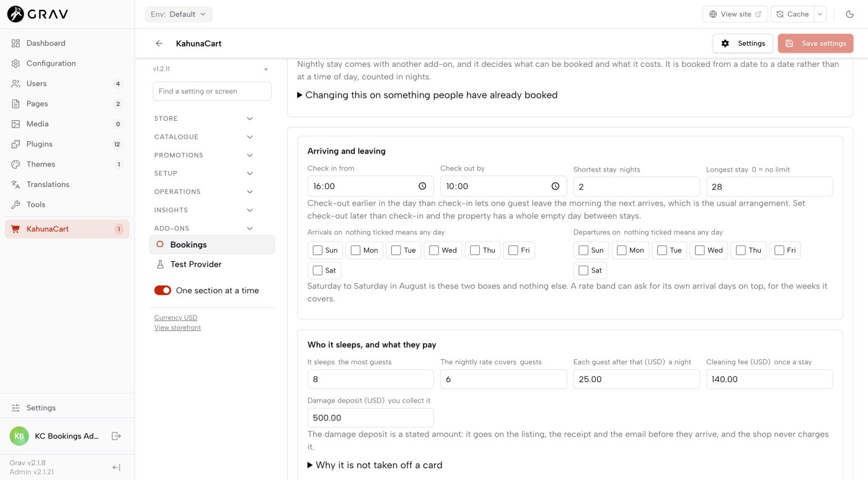868x480 pixels.
Task: Click the It sleeps the most guests field
Action: click(x=371, y=379)
